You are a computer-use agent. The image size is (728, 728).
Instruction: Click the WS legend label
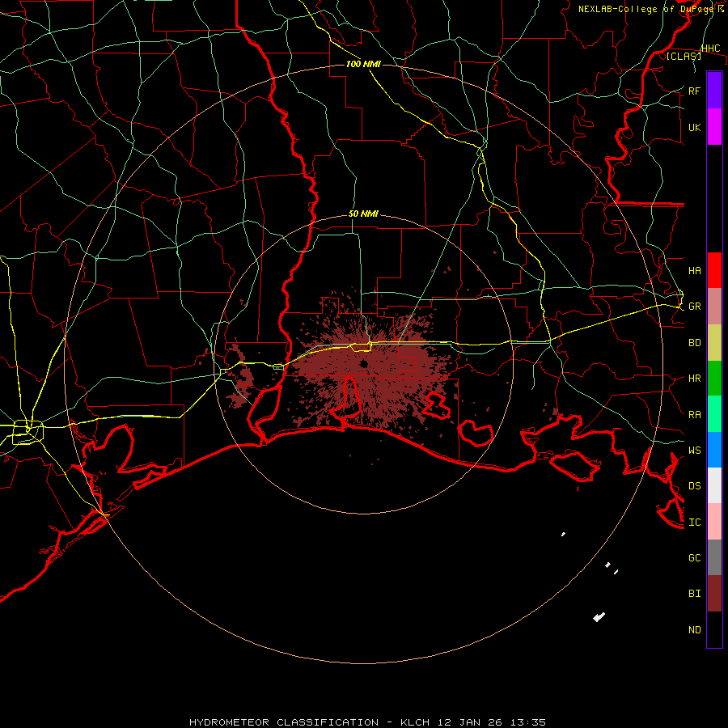point(694,451)
